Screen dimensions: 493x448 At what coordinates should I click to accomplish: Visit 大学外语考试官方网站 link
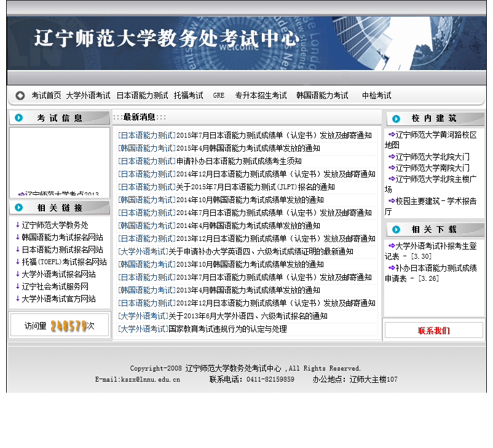click(x=58, y=299)
